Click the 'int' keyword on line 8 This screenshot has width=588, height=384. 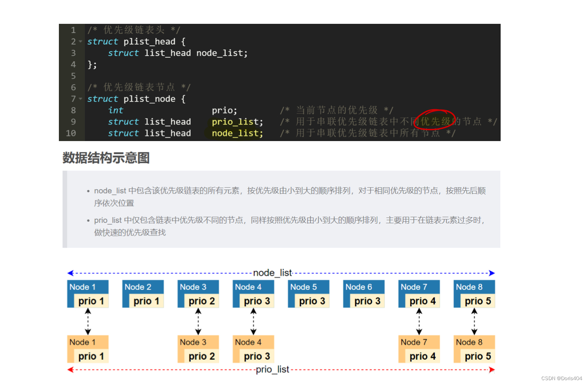tap(115, 110)
